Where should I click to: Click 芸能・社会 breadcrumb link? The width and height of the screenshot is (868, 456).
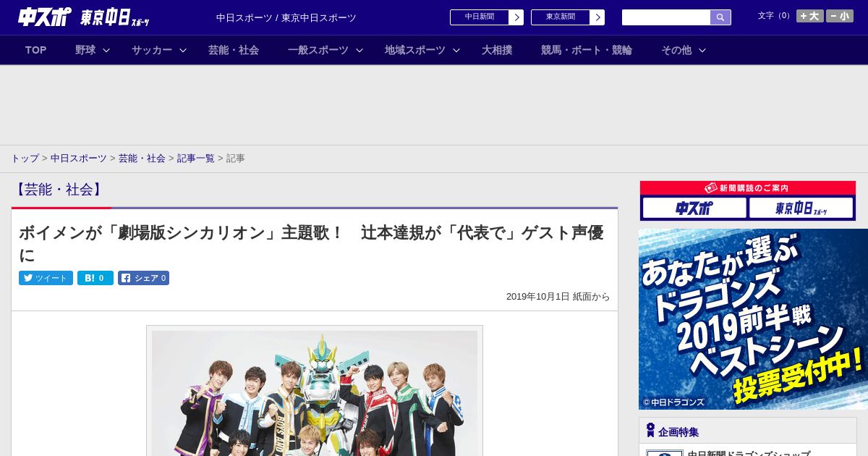point(142,158)
